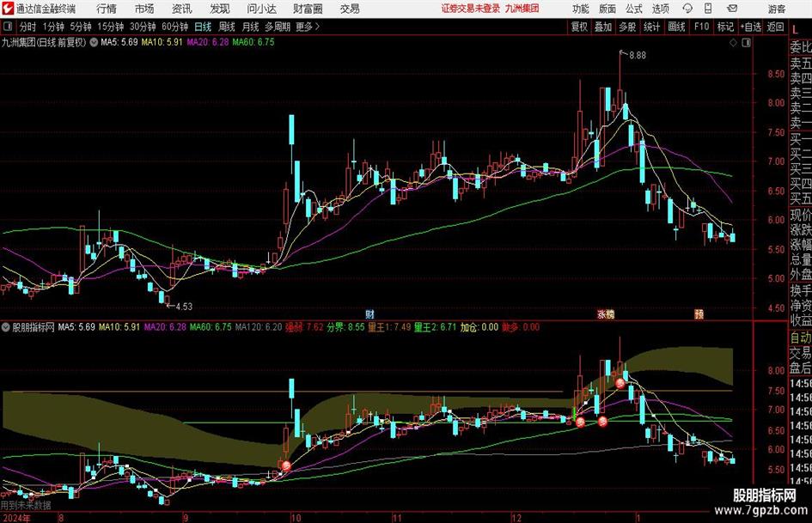Open the 发现 menu

coord(219,9)
